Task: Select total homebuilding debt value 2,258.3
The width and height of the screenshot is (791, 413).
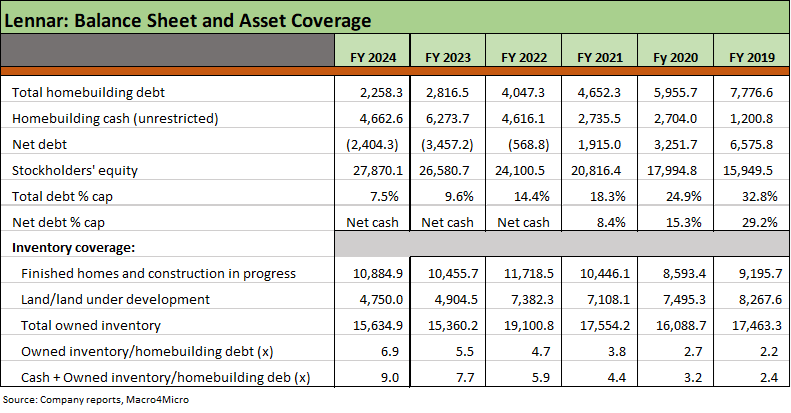Action: [381, 93]
